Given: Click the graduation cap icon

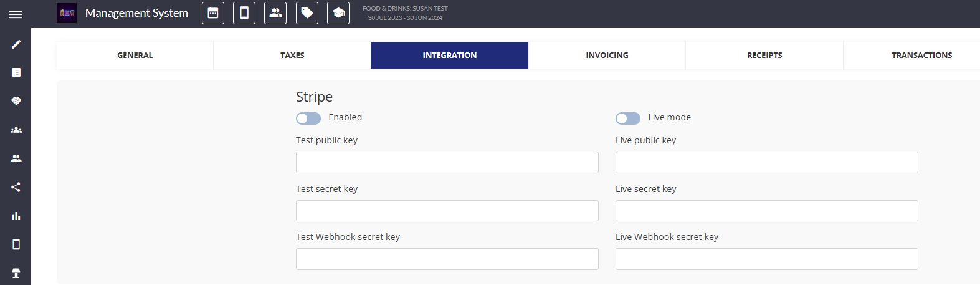Looking at the screenshot, I should [338, 13].
